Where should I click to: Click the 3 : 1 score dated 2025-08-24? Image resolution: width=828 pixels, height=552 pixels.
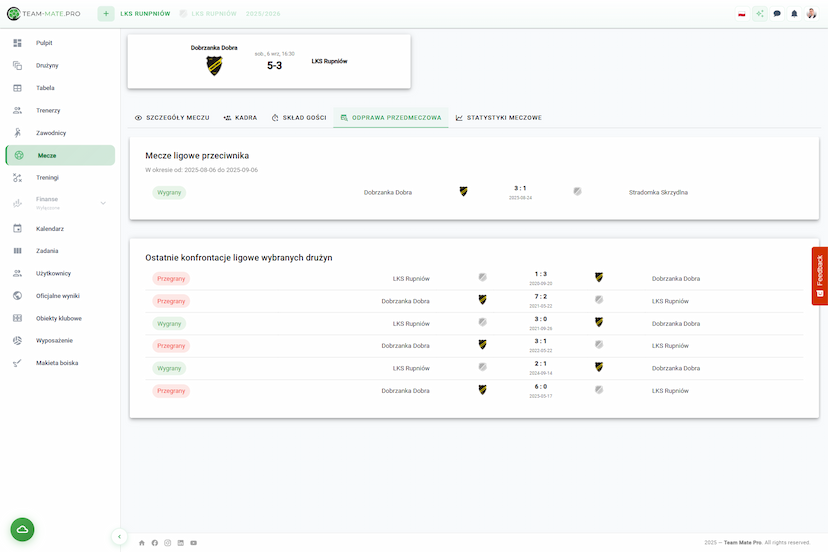point(520,189)
